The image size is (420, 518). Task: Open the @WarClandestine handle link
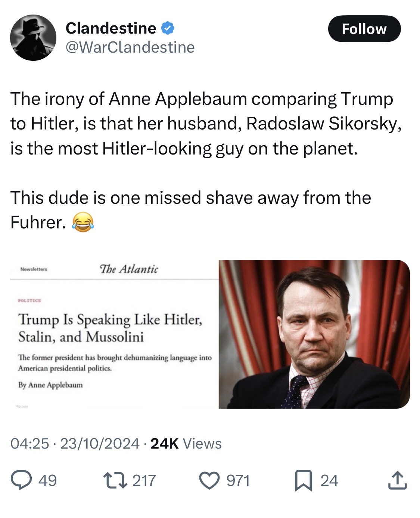pyautogui.click(x=130, y=47)
